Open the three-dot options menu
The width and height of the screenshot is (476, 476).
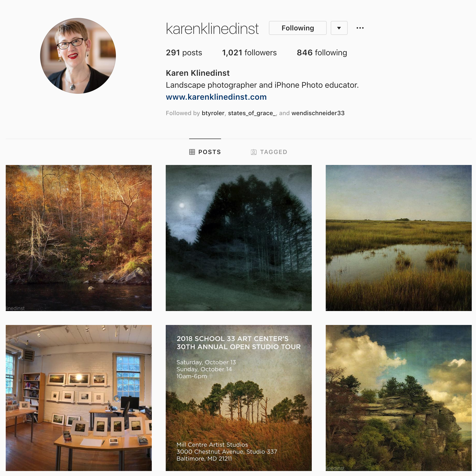pyautogui.click(x=360, y=28)
